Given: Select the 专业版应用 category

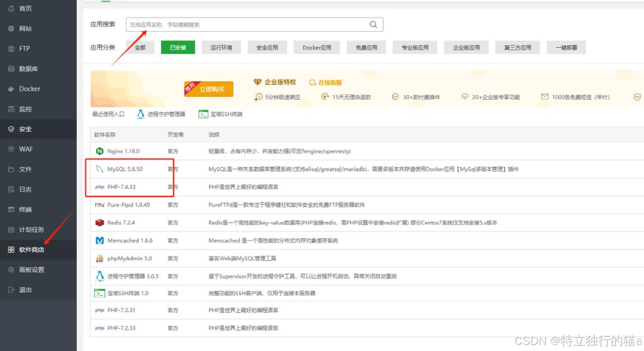Looking at the screenshot, I should tap(415, 48).
